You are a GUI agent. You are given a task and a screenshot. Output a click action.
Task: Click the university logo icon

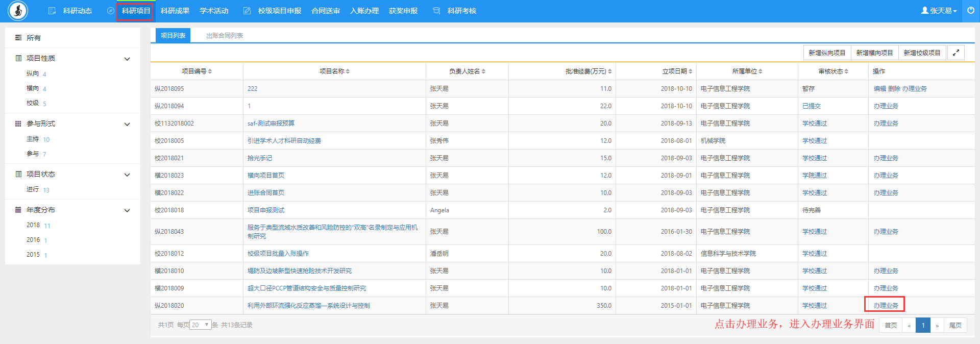click(x=18, y=11)
